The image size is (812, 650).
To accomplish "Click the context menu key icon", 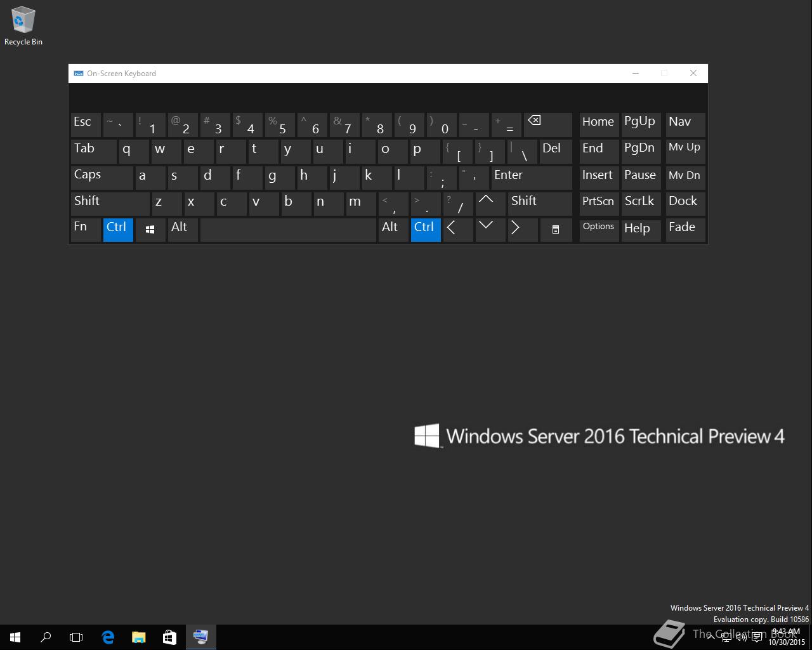I will (x=556, y=230).
